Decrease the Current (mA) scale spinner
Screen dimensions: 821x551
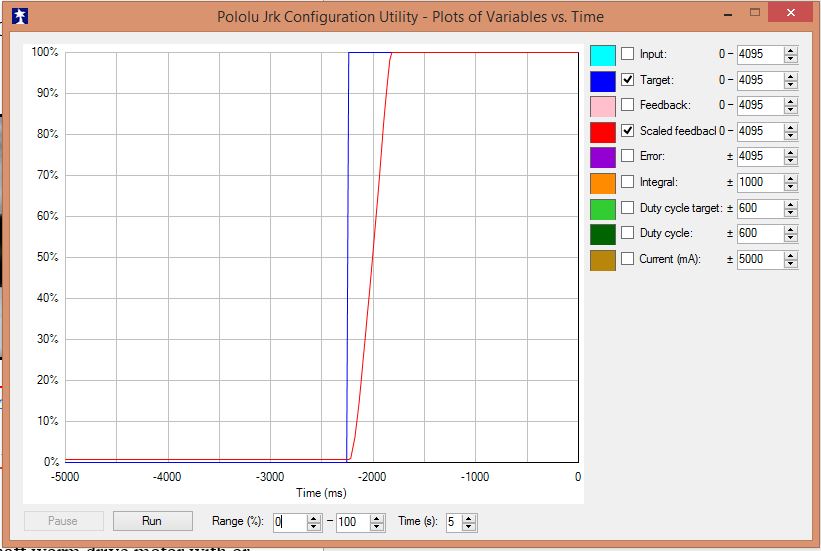click(791, 263)
